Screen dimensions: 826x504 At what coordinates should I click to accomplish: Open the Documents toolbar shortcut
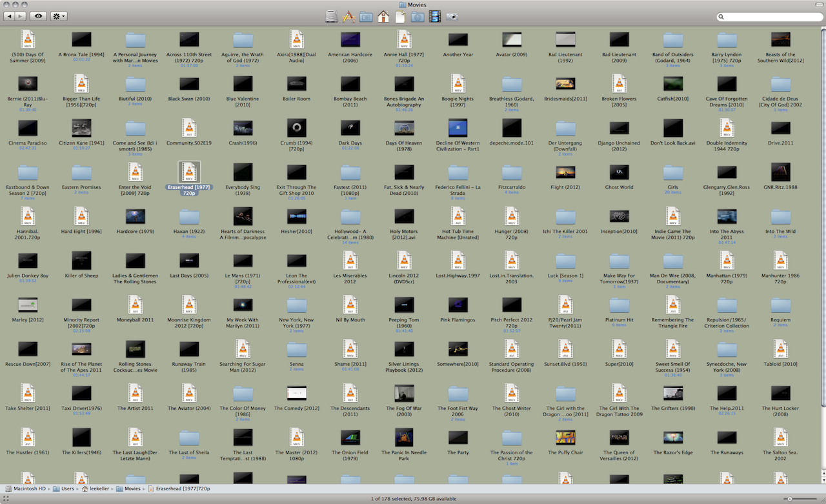pyautogui.click(x=400, y=17)
